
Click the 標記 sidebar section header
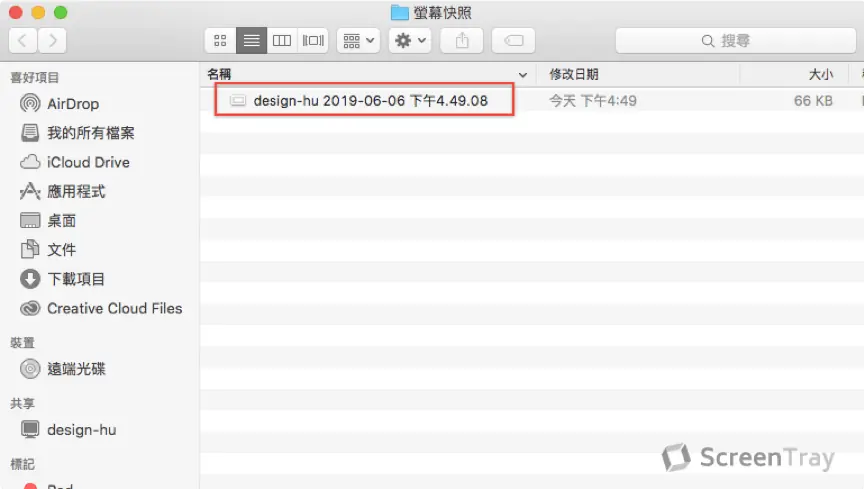[22, 464]
